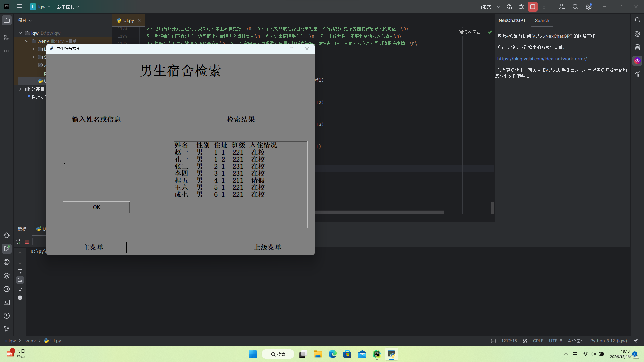
Task: Open the Run tool window play icon
Action: coord(7,249)
